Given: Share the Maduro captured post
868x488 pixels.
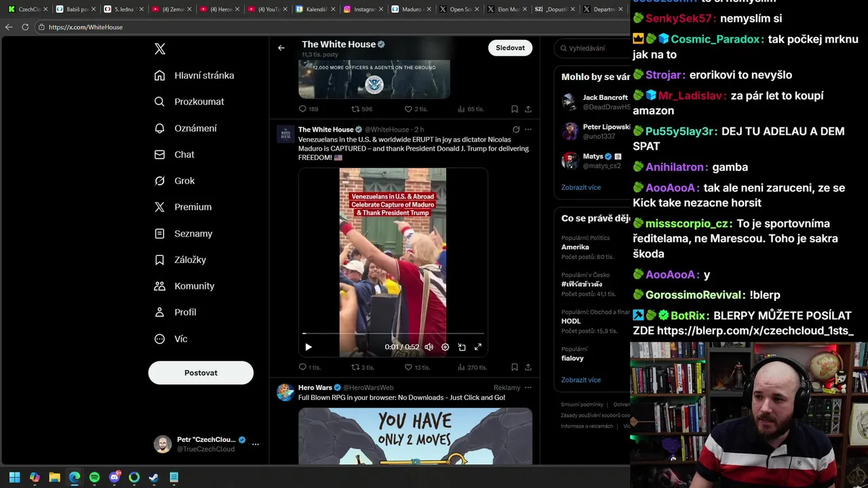Looking at the screenshot, I should point(528,367).
